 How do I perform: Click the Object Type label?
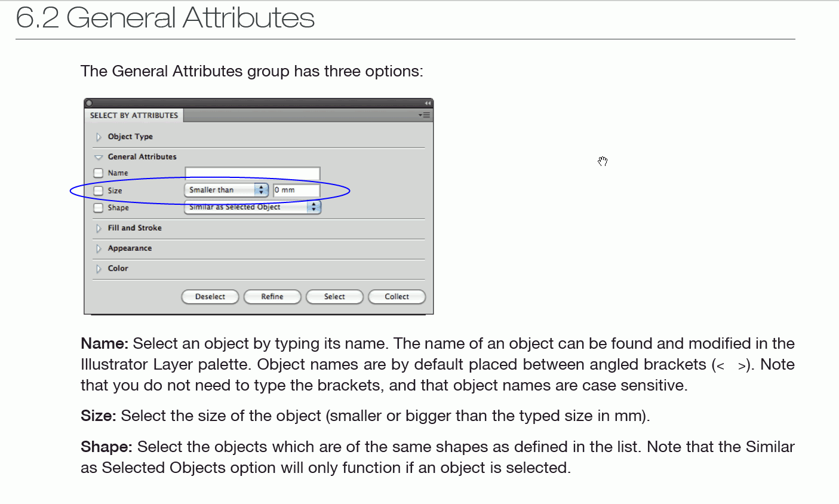(130, 137)
